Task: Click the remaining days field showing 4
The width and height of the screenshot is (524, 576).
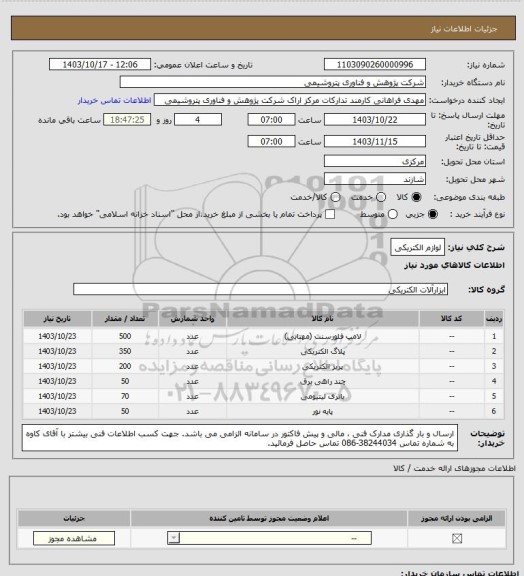Action: click(198, 120)
